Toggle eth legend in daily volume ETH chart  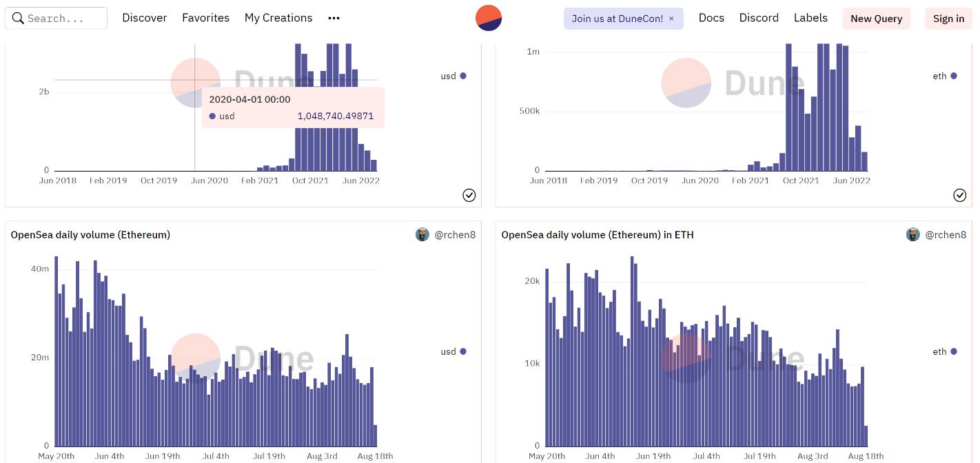[944, 351]
